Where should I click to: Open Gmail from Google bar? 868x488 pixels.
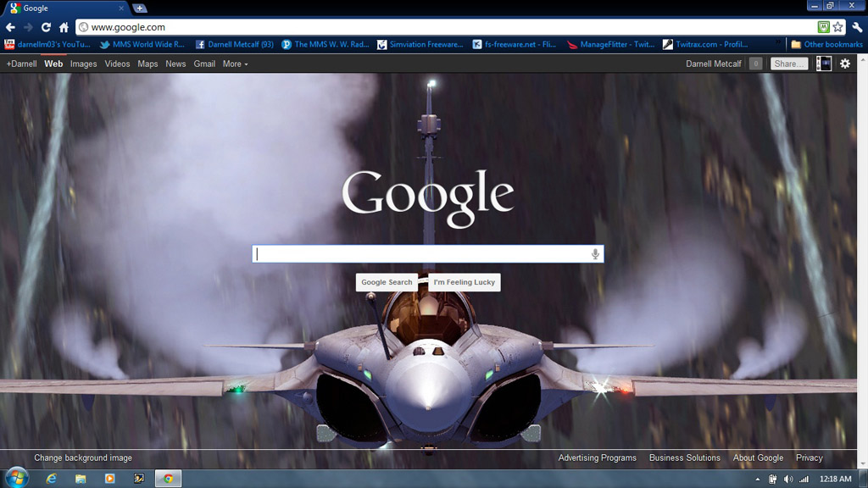tap(204, 64)
